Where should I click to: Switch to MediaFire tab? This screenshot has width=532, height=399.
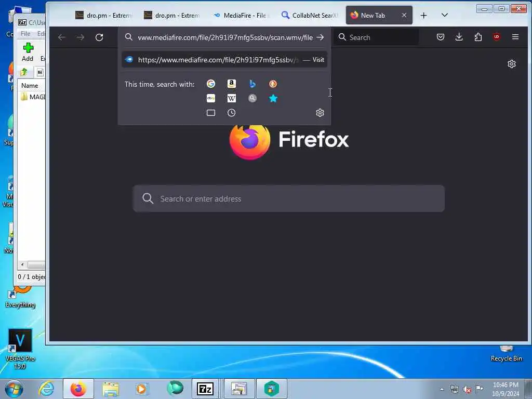pyautogui.click(x=241, y=15)
